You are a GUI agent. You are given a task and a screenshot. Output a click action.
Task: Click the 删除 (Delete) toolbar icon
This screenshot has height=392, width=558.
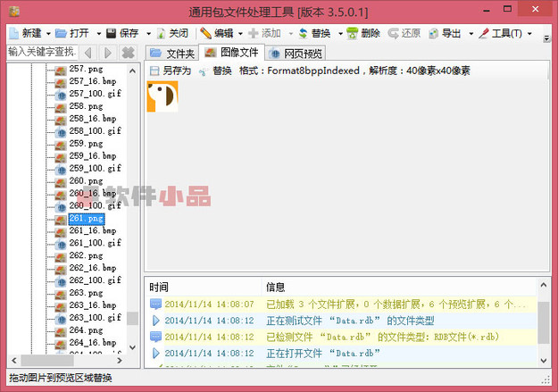(353, 33)
